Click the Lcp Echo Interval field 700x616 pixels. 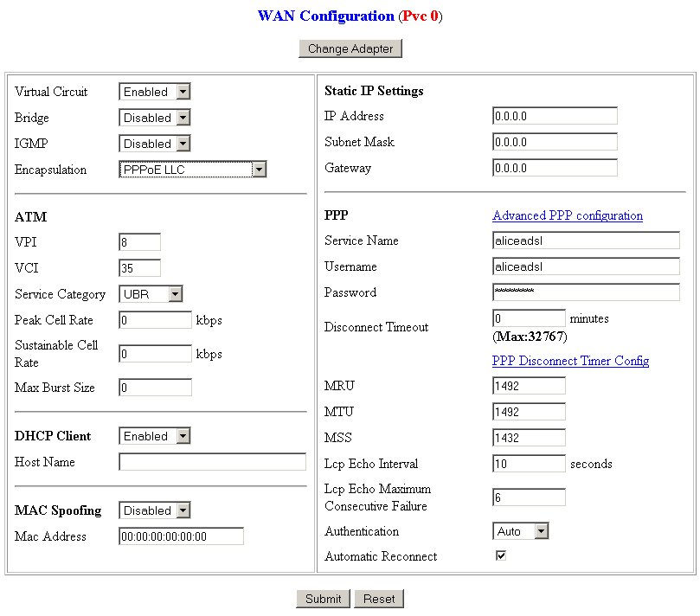click(529, 464)
